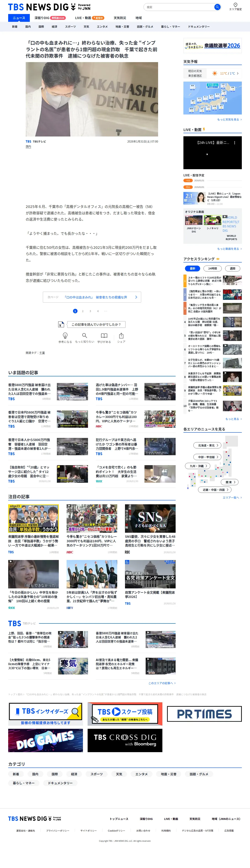250x868 pixels.
Task: Click the 参考になる lightbulb icon
Action: (x=65, y=335)
